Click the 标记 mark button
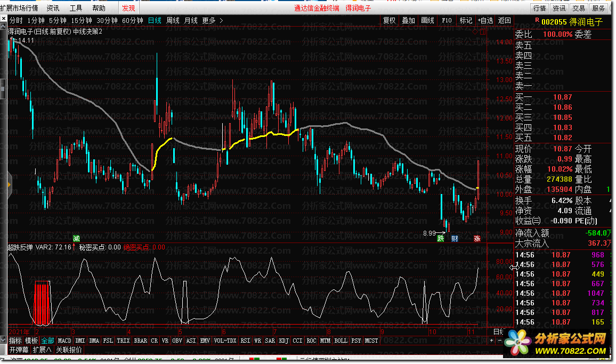 coord(466,20)
